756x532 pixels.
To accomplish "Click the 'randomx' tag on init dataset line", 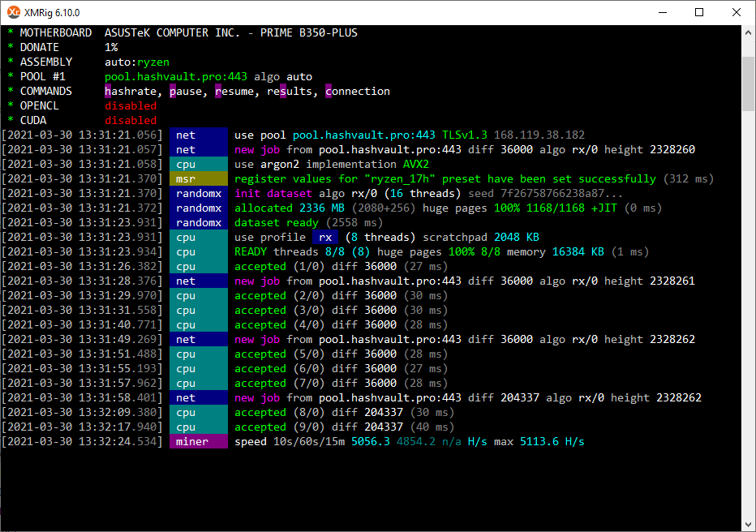I will [x=199, y=193].
